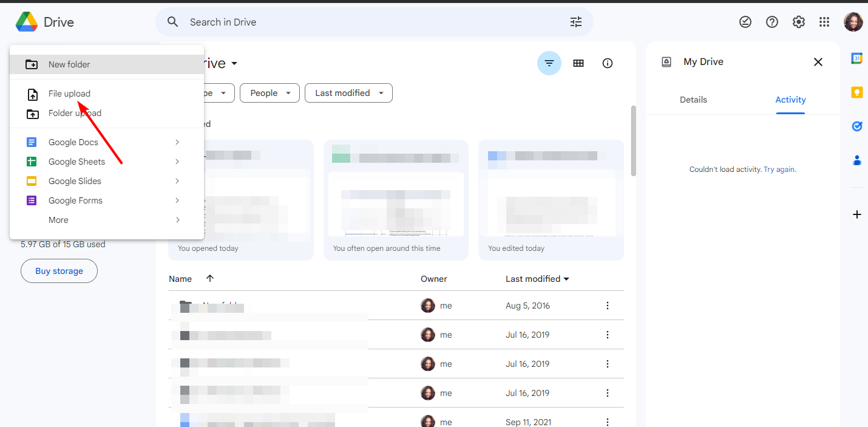This screenshot has width=868, height=427.
Task: Choose New folder from the menu
Action: (x=107, y=64)
